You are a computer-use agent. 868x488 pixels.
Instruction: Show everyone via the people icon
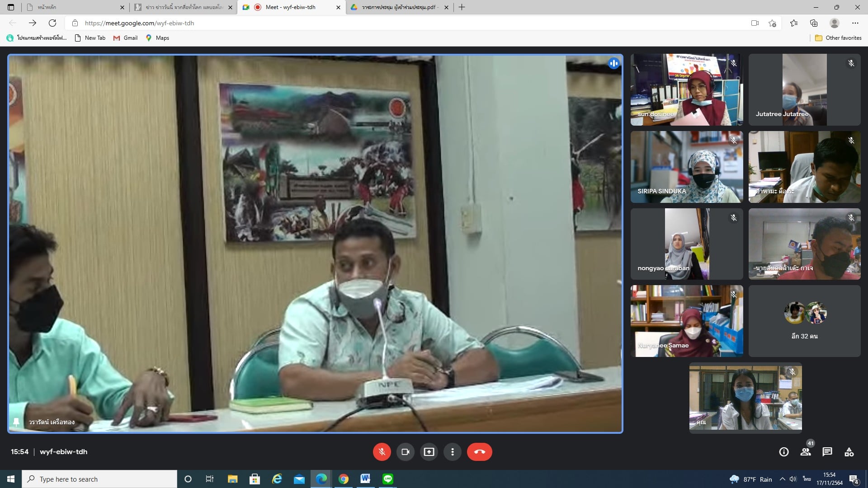point(806,452)
